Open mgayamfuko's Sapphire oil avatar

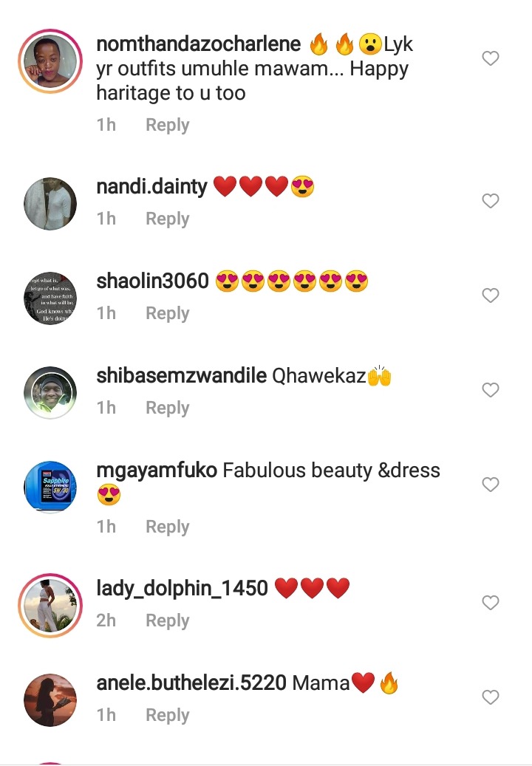tap(50, 487)
